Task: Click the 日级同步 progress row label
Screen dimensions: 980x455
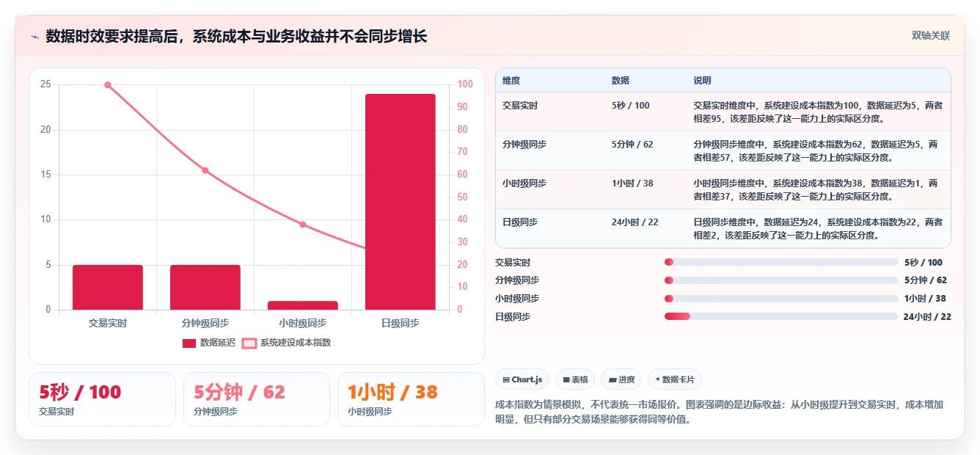Action: coord(513,317)
